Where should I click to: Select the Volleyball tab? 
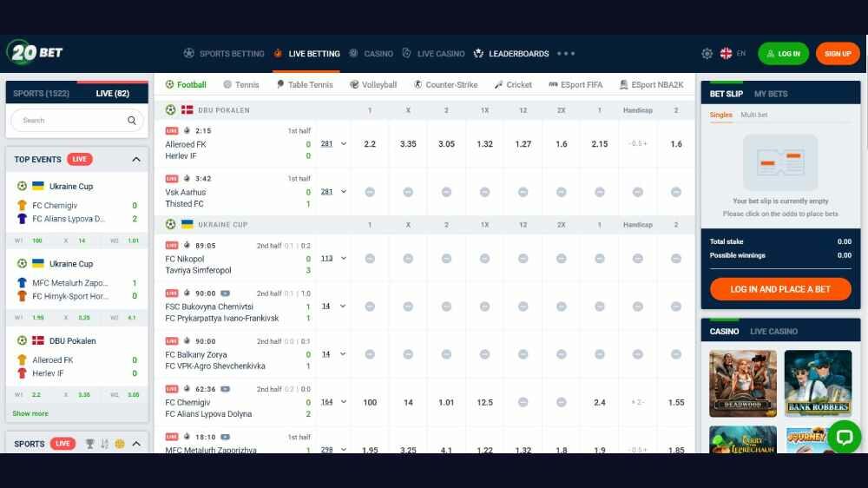[373, 85]
